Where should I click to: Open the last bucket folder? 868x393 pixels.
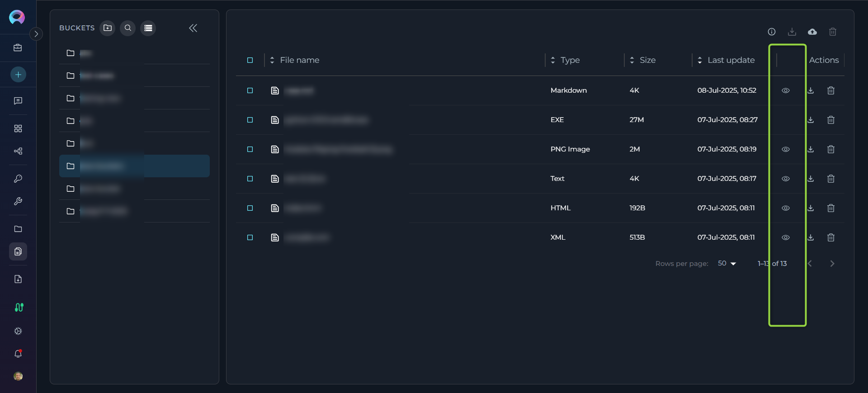click(134, 211)
